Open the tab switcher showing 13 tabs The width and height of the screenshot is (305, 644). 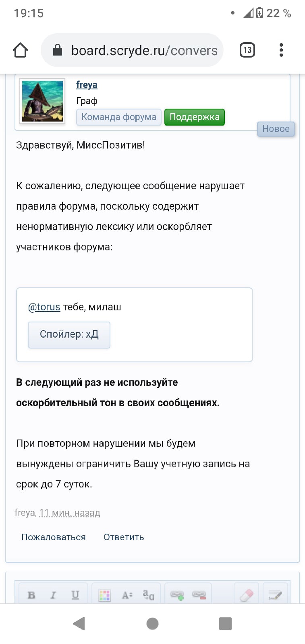247,50
